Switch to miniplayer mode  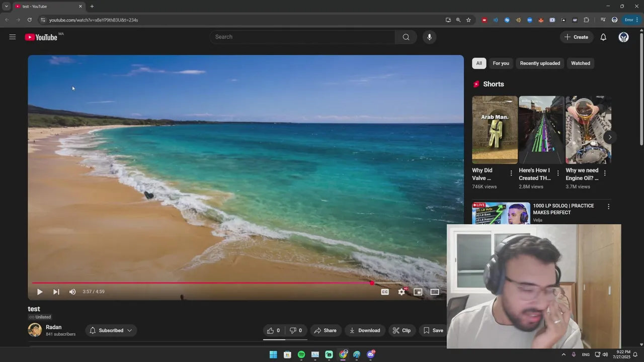pyautogui.click(x=418, y=292)
